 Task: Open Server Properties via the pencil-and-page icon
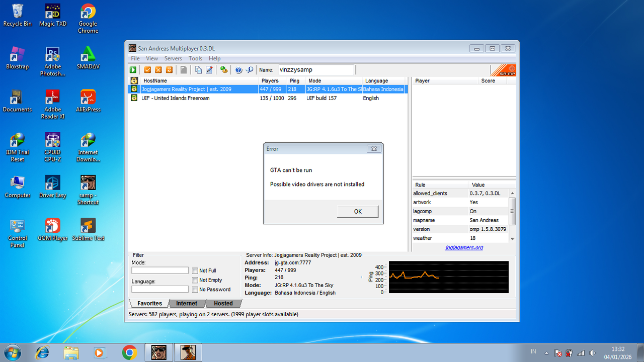point(209,70)
